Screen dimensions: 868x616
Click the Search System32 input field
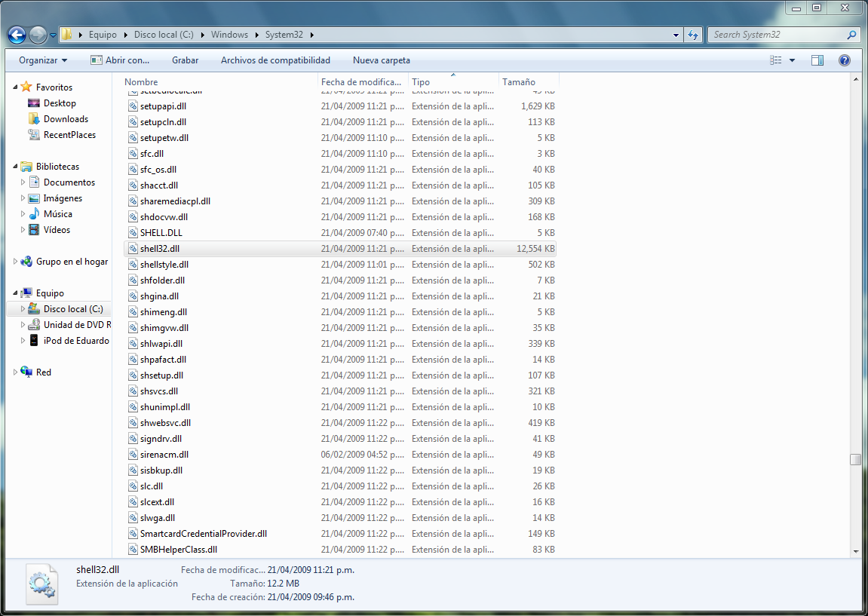click(778, 35)
